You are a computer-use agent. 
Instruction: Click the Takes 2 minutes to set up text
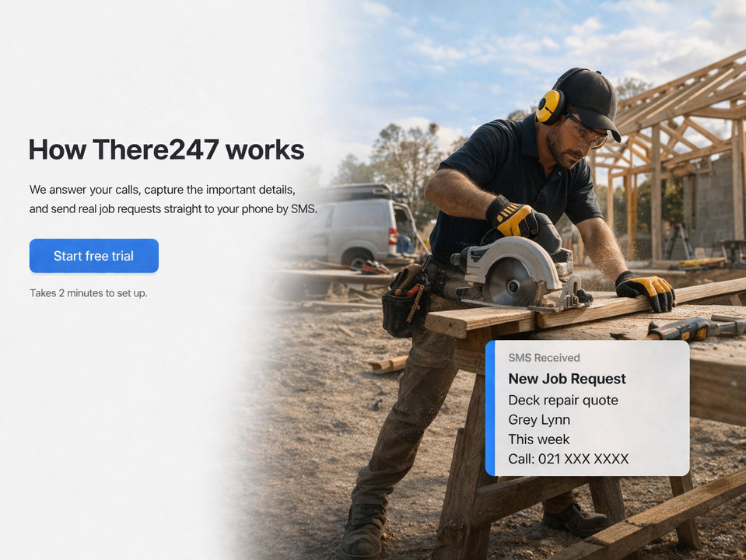tap(89, 293)
